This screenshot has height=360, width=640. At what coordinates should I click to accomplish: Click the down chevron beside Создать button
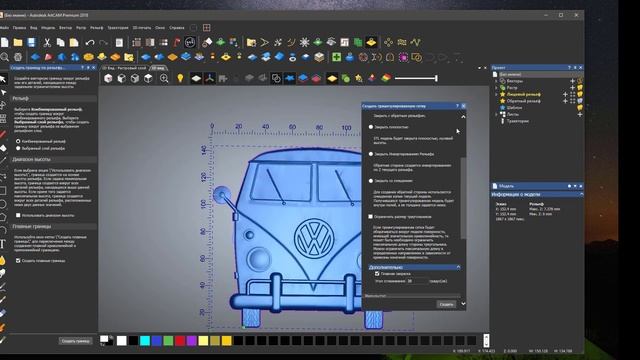463,304
